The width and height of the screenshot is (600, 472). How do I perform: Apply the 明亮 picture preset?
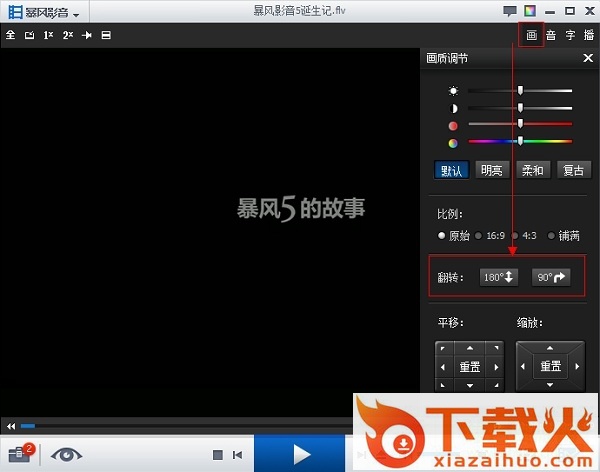pos(492,170)
